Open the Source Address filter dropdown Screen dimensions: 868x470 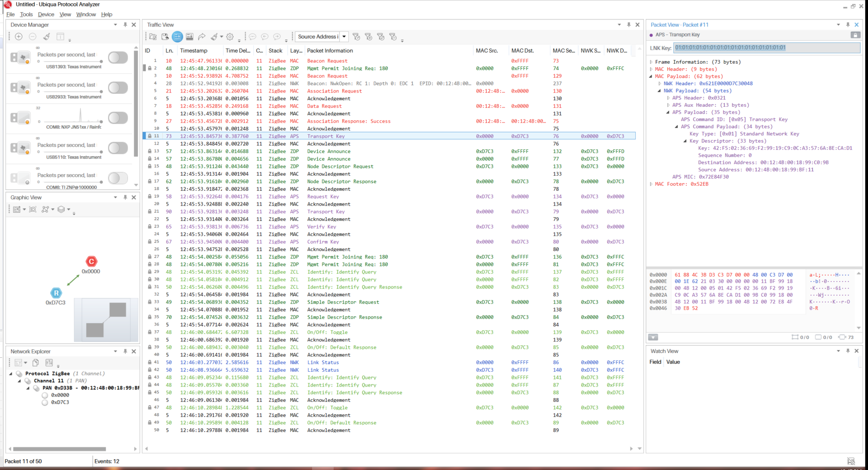click(344, 37)
